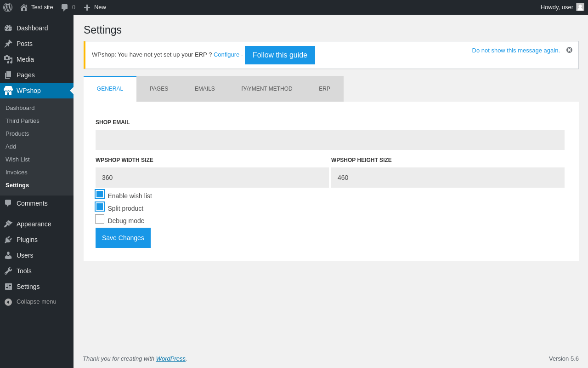This screenshot has width=588, height=368.
Task: Click Version 5.6 footer text
Action: [564, 359]
